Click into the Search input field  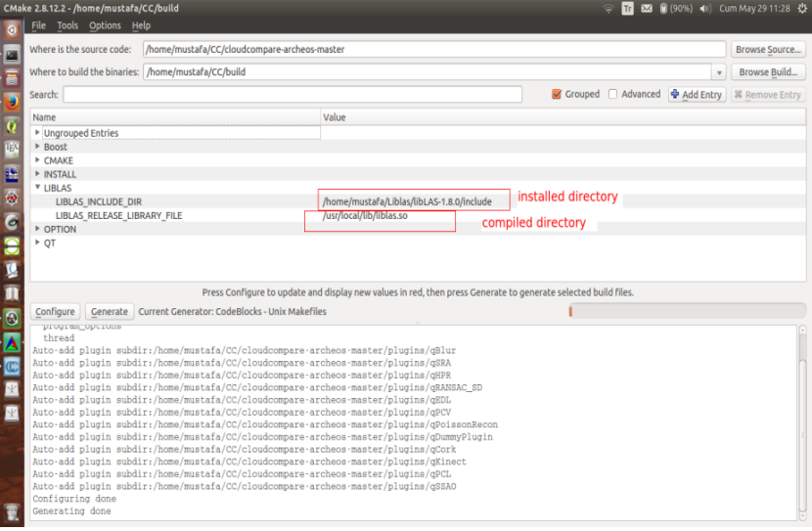pos(301,95)
